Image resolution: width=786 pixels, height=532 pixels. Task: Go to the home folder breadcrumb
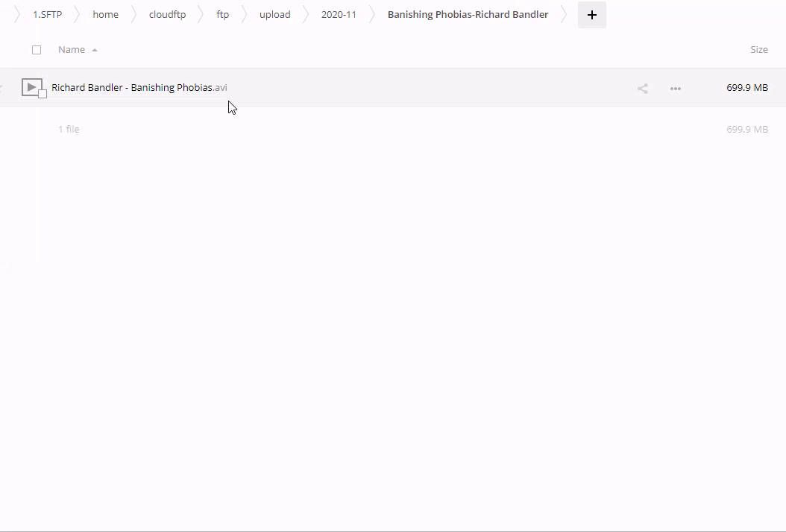pos(105,15)
